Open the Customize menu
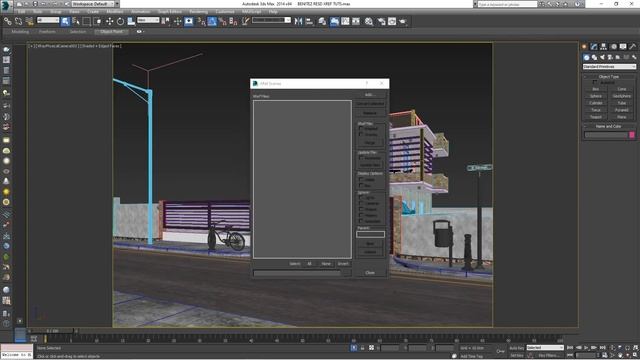The image size is (640, 360). click(x=225, y=12)
